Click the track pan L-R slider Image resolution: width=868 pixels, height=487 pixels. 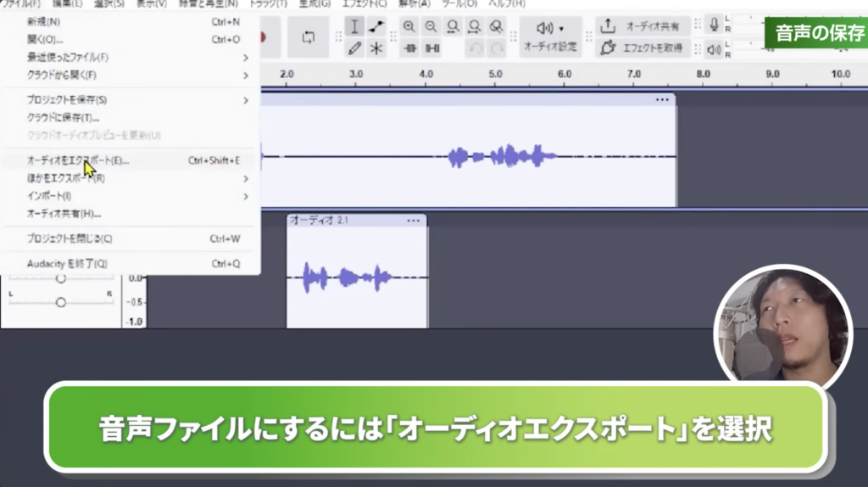click(x=60, y=302)
